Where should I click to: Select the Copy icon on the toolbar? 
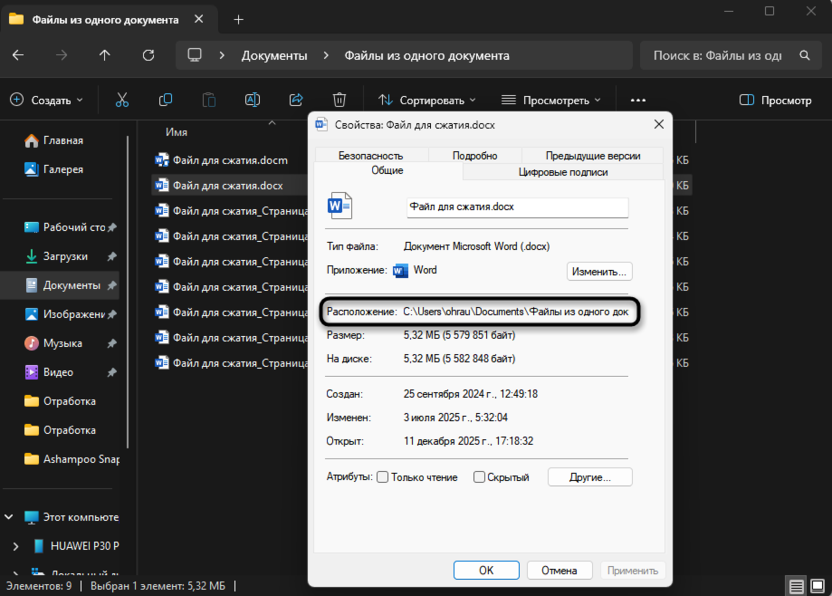pyautogui.click(x=166, y=100)
